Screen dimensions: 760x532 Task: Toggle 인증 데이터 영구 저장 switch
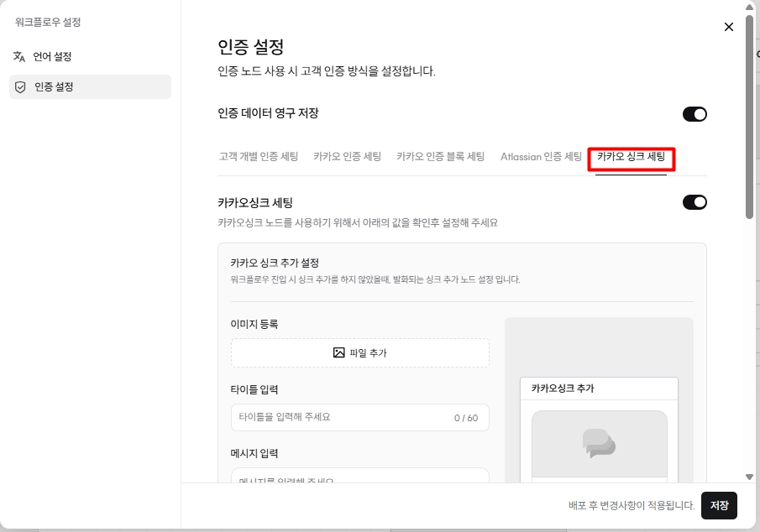point(694,114)
